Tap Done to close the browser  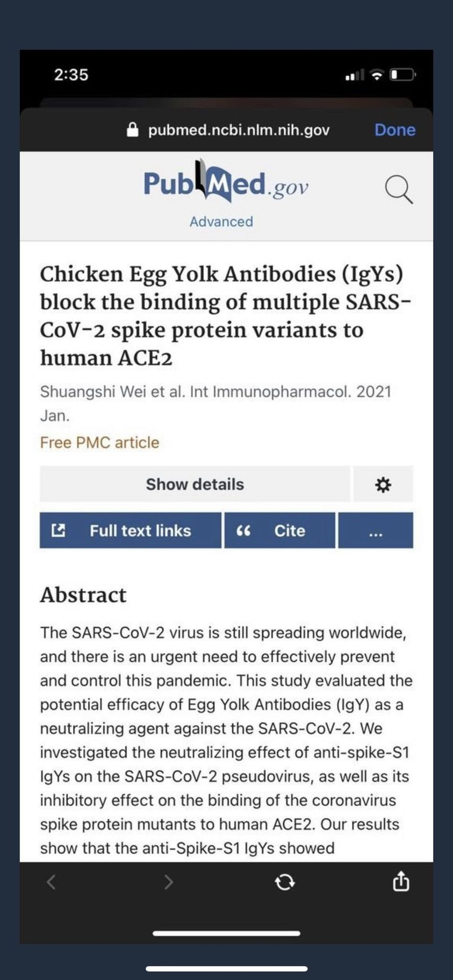click(x=395, y=130)
